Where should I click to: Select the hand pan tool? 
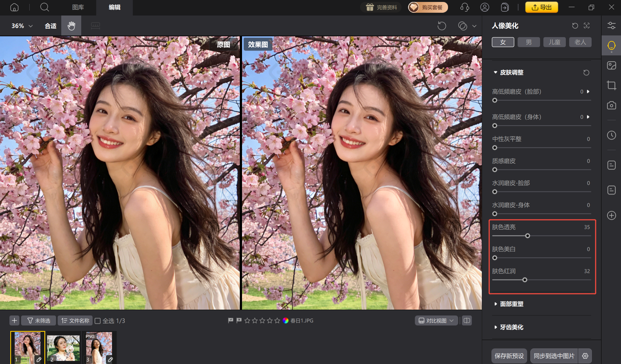[x=71, y=26]
